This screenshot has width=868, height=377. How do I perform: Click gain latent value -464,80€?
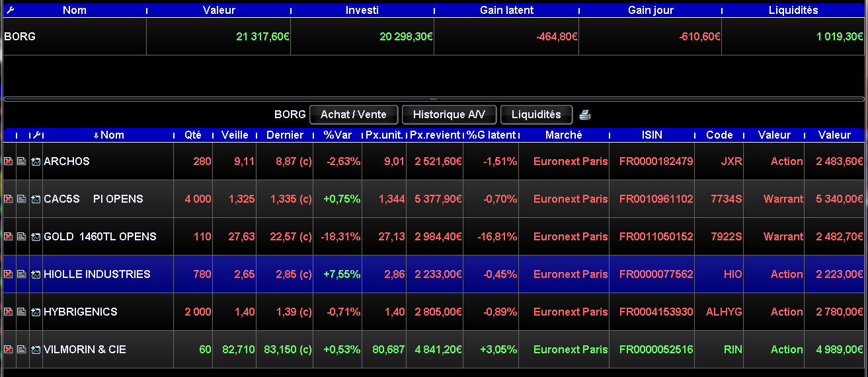coord(557,37)
